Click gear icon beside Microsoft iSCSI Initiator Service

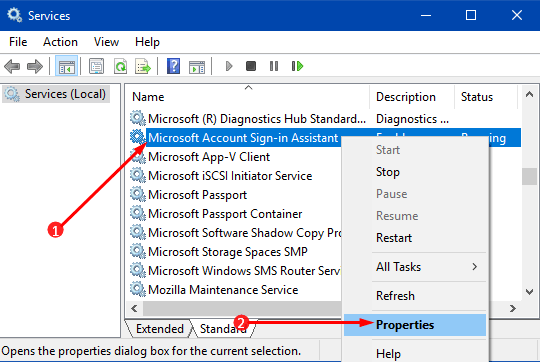138,175
